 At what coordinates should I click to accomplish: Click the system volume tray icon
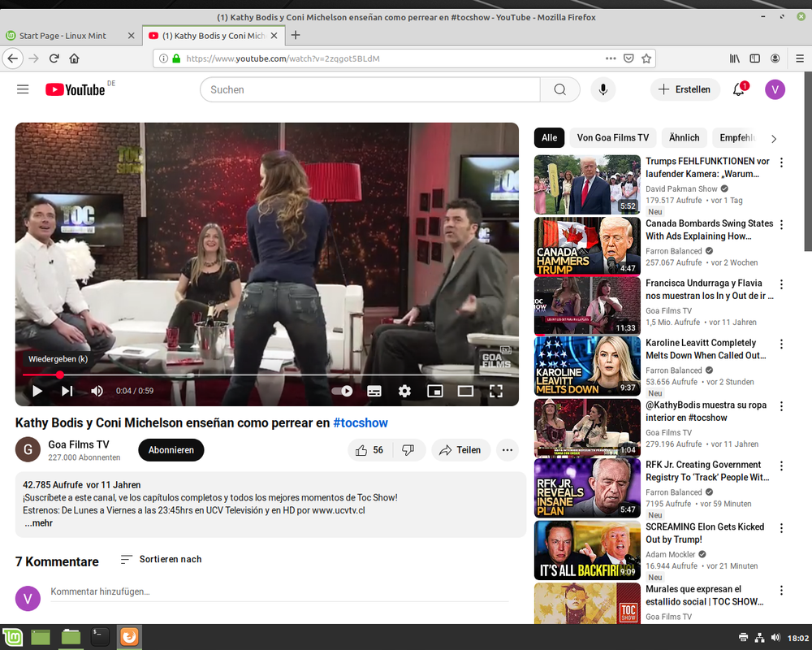[775, 638]
